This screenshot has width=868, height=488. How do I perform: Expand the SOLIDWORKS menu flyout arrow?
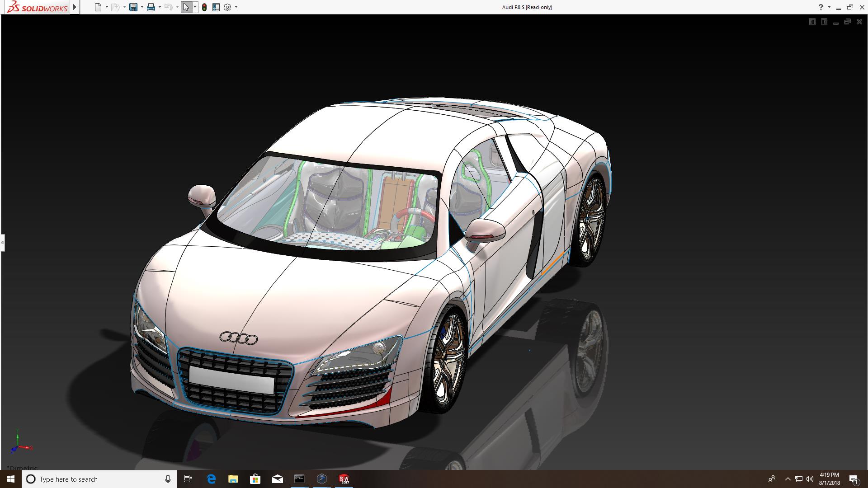[x=75, y=7]
